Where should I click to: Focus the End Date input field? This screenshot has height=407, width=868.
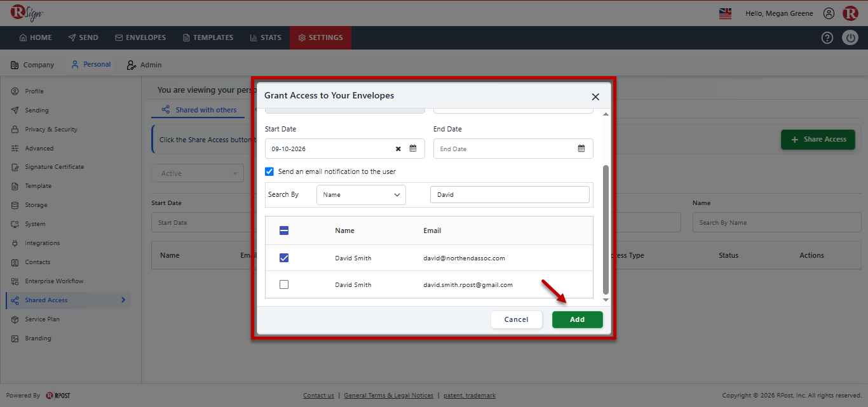513,149
